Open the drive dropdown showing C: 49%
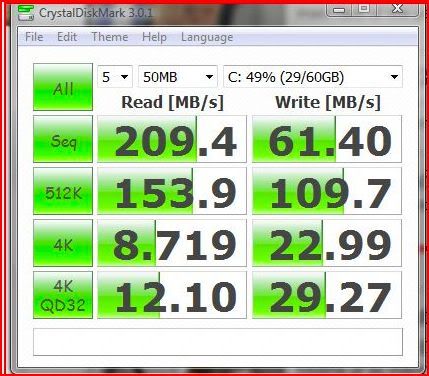 point(313,77)
